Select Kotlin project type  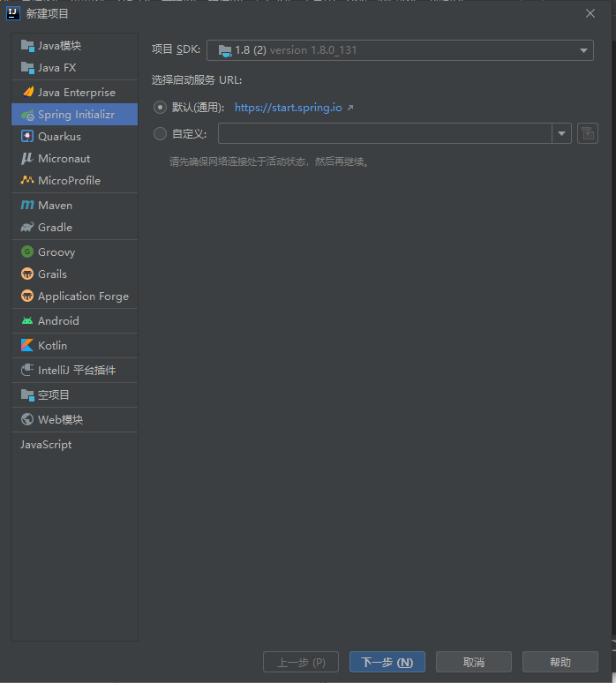click(x=74, y=345)
